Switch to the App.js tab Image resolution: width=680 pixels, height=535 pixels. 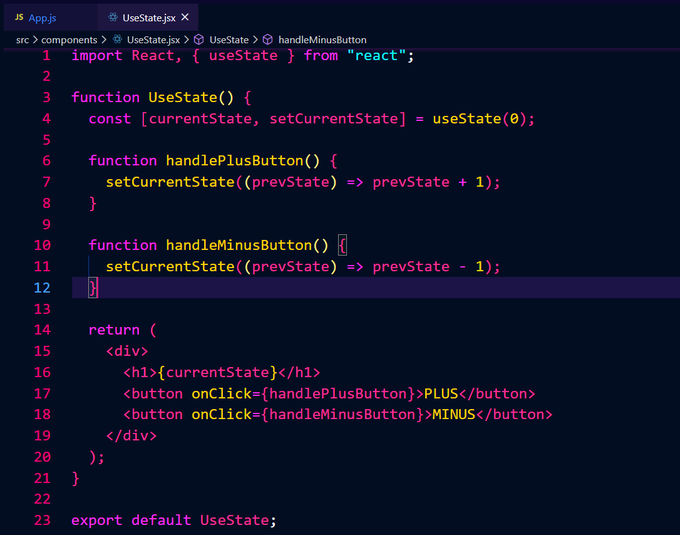tap(42, 18)
